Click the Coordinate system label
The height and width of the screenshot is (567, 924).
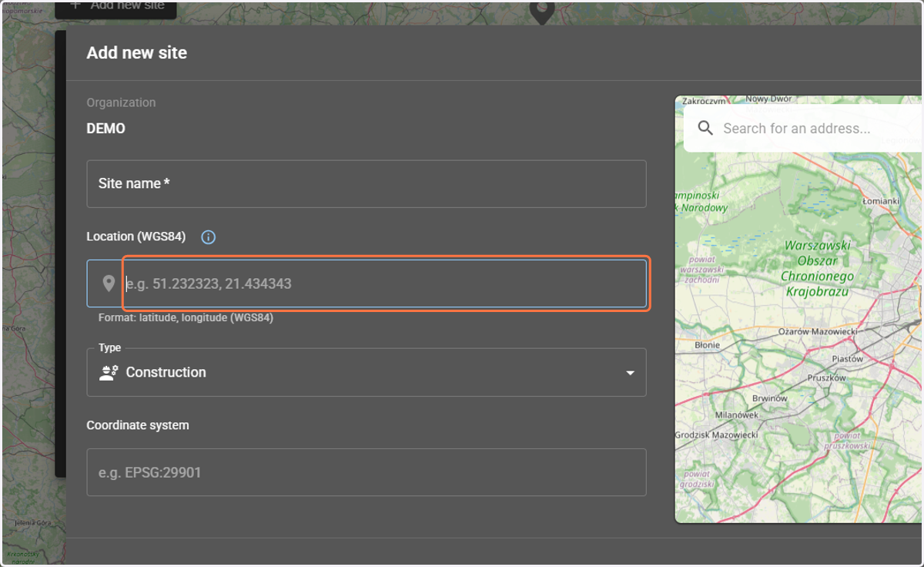point(137,425)
